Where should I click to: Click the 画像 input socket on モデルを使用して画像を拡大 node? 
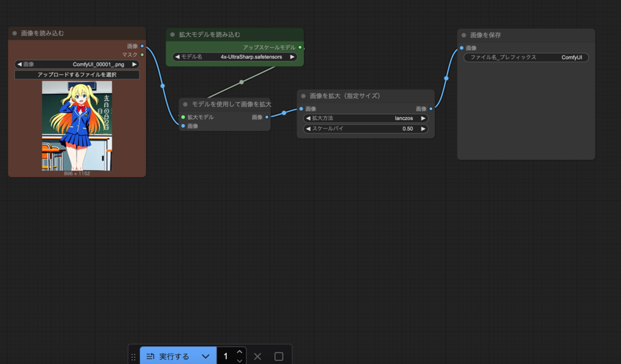tap(183, 126)
